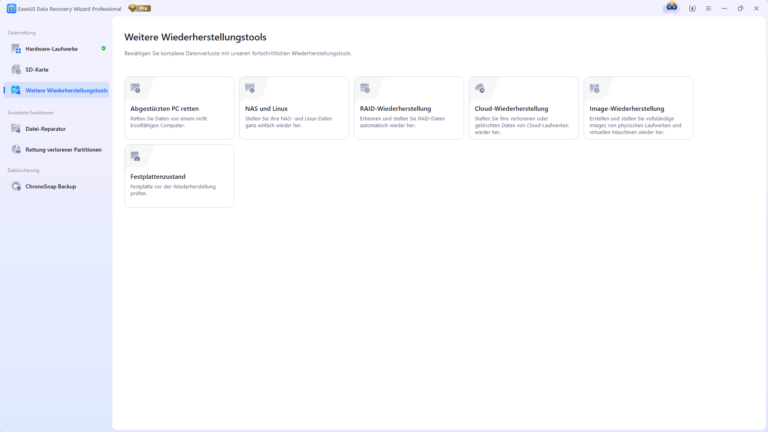Click the gold Pro badge
The width and height of the screenshot is (768, 432).
pos(140,8)
